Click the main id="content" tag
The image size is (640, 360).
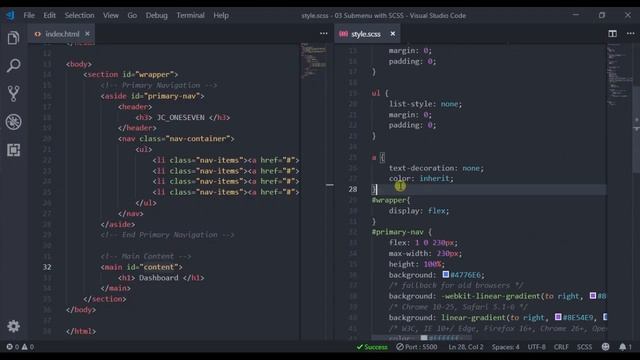pyautogui.click(x=142, y=267)
